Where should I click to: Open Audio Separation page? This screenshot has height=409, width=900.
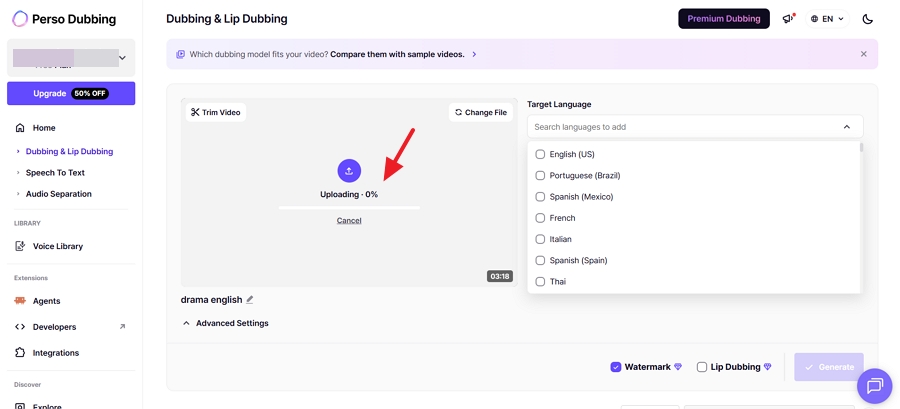(59, 194)
